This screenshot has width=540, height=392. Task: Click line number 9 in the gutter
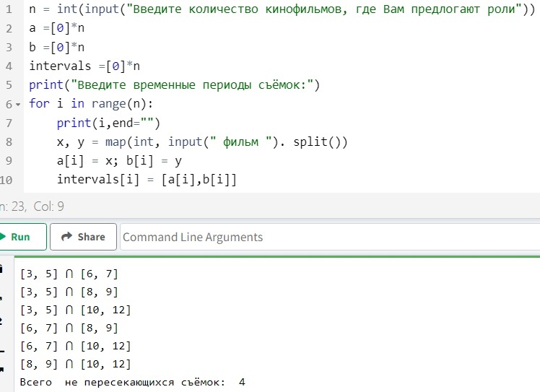click(x=9, y=161)
